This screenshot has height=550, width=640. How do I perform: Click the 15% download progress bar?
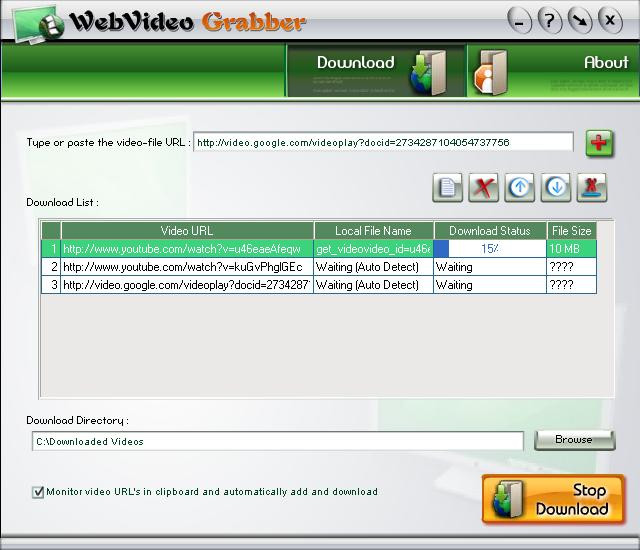coord(490,248)
